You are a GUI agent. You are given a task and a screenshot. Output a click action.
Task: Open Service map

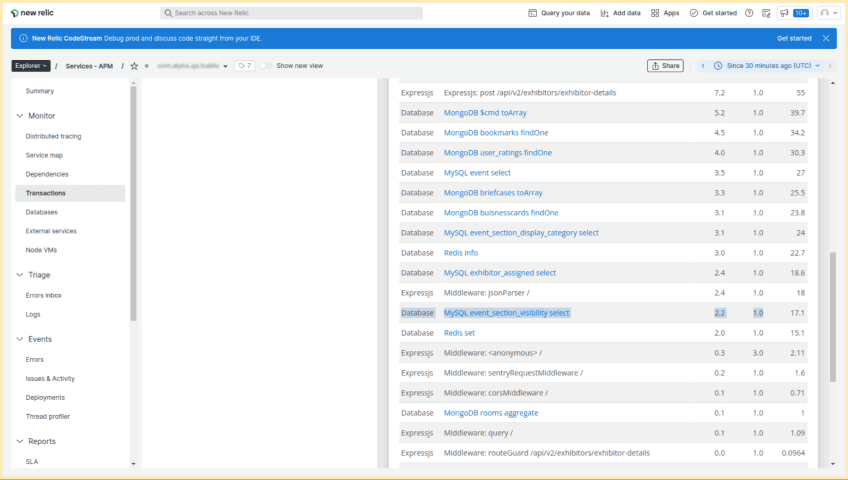click(44, 155)
